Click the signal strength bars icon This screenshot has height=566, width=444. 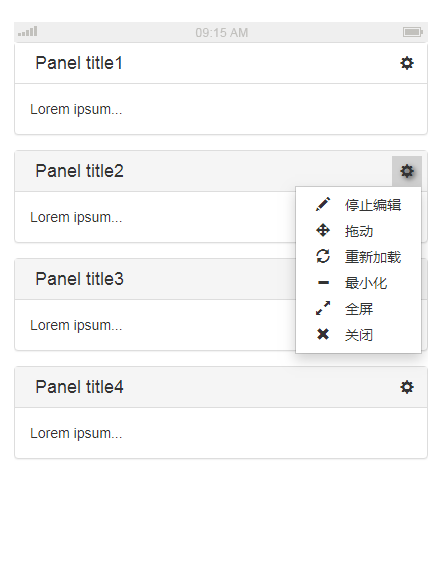point(28,31)
